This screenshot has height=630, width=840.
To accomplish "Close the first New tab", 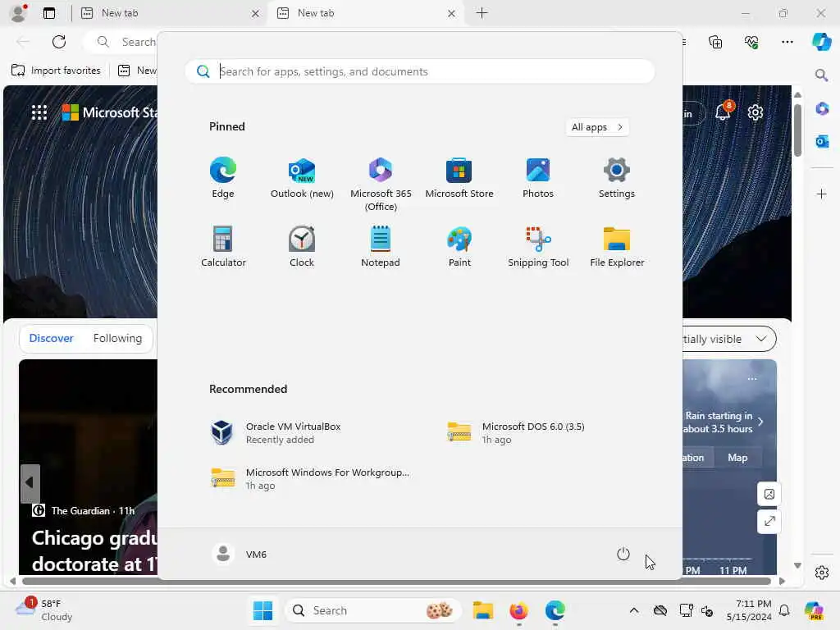I will click(256, 13).
